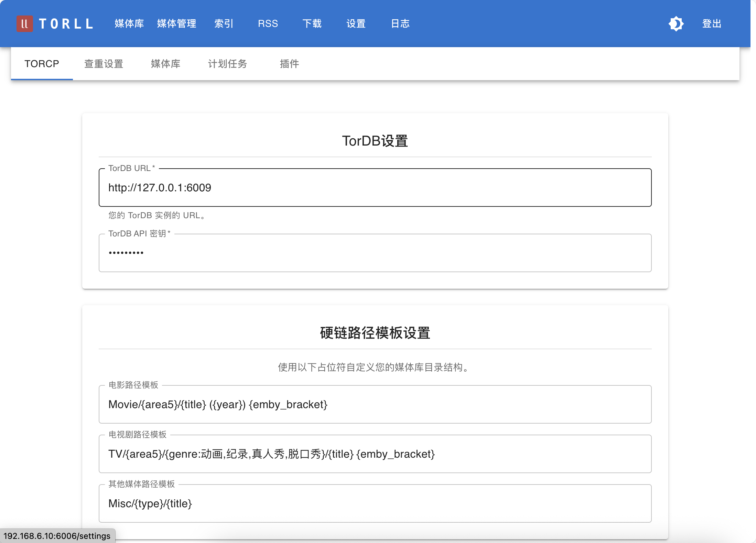756x543 pixels.
Task: Open the 设置 navigation item
Action: pos(356,23)
